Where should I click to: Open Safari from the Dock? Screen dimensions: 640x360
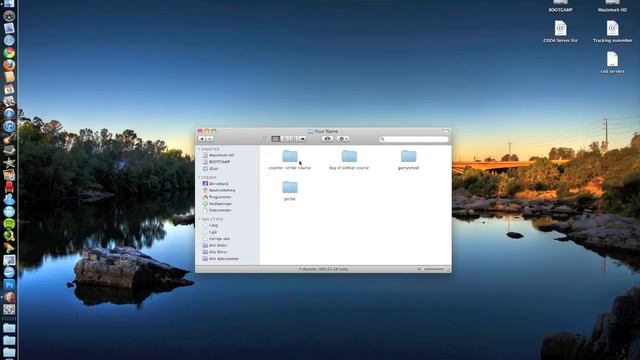tap(9, 40)
